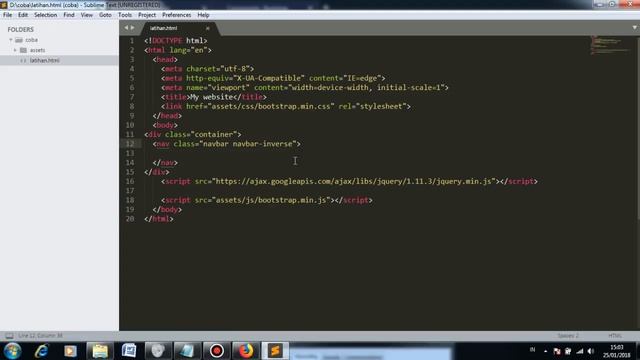The height and width of the screenshot is (360, 640).
Task: Open the taskbar clock showing 15:03
Action: click(617, 351)
